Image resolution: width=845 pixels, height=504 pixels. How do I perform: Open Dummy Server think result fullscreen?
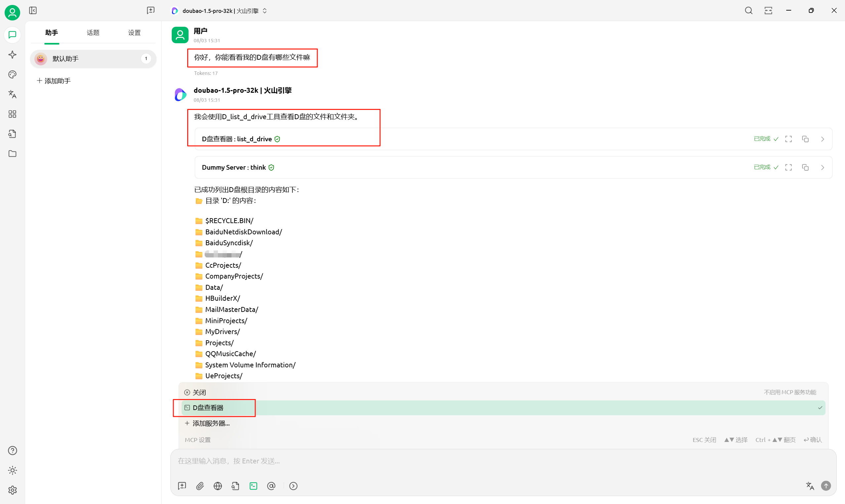(x=789, y=167)
